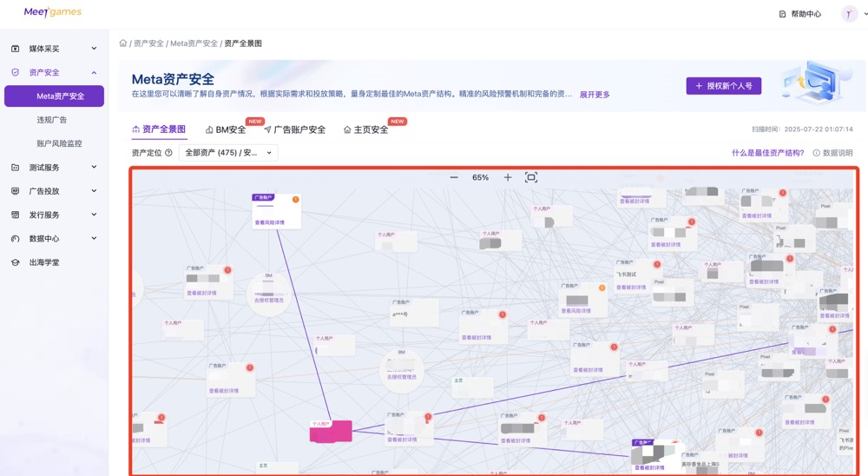
Task: Click the 资产定位 help question icon
Action: (x=168, y=153)
